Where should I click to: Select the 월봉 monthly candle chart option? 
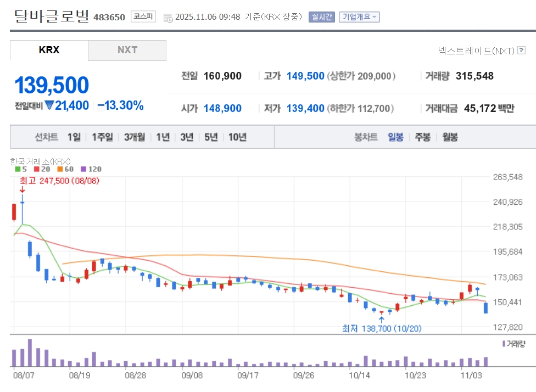(x=450, y=137)
